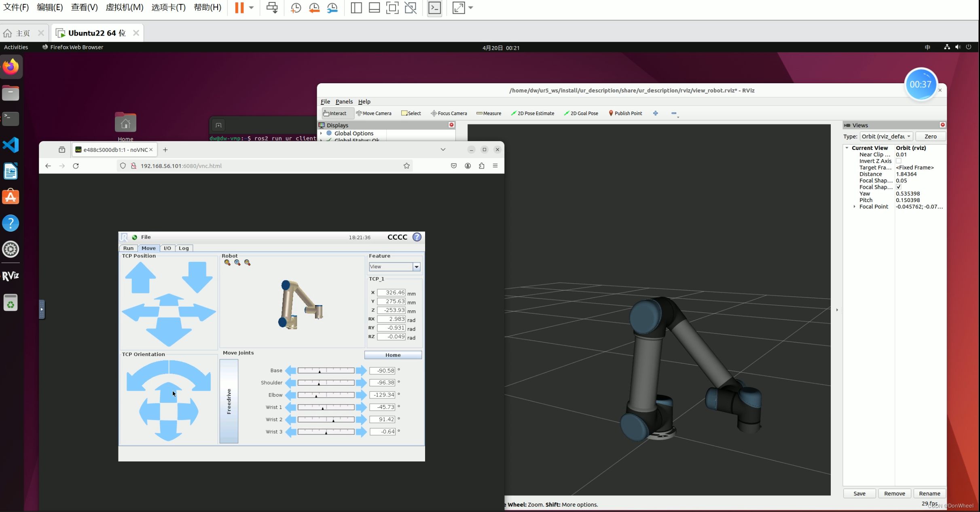The height and width of the screenshot is (512, 980).
Task: Activate the Focus Camera tool
Action: point(449,113)
